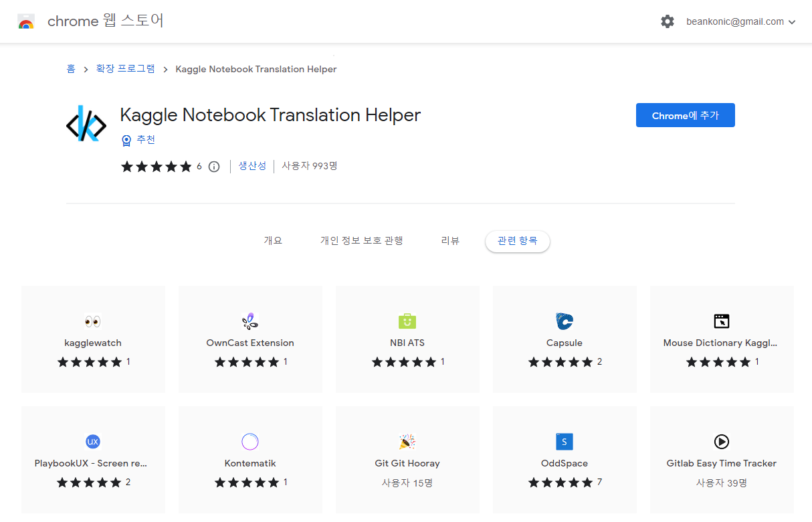Click the kagglewatch eyes icon
Screen dimensions: 812x522
click(93, 321)
